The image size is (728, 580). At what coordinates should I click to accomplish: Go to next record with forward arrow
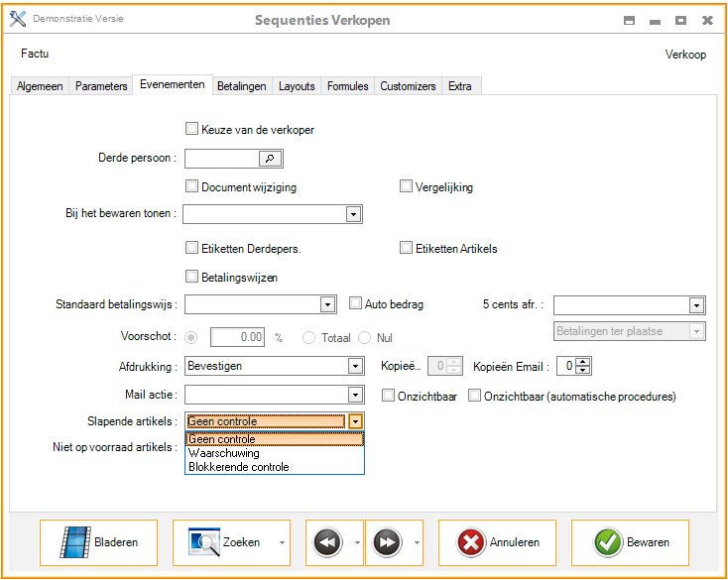pos(387,542)
